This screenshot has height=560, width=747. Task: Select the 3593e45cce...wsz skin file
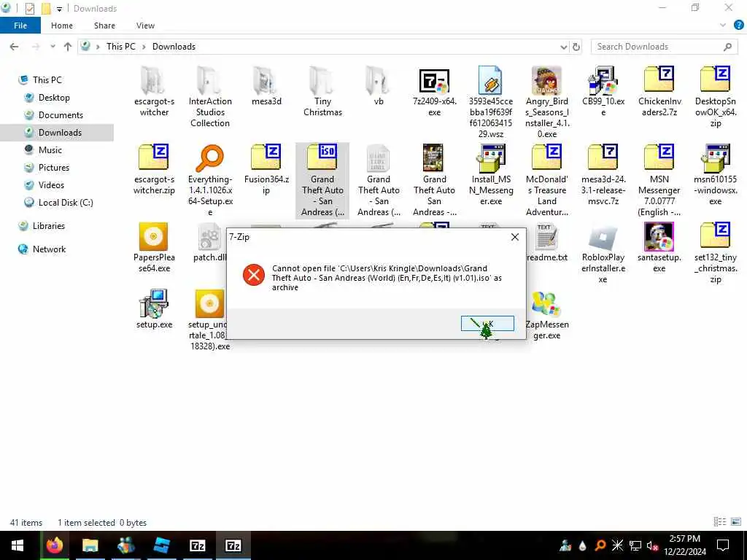[x=491, y=102]
